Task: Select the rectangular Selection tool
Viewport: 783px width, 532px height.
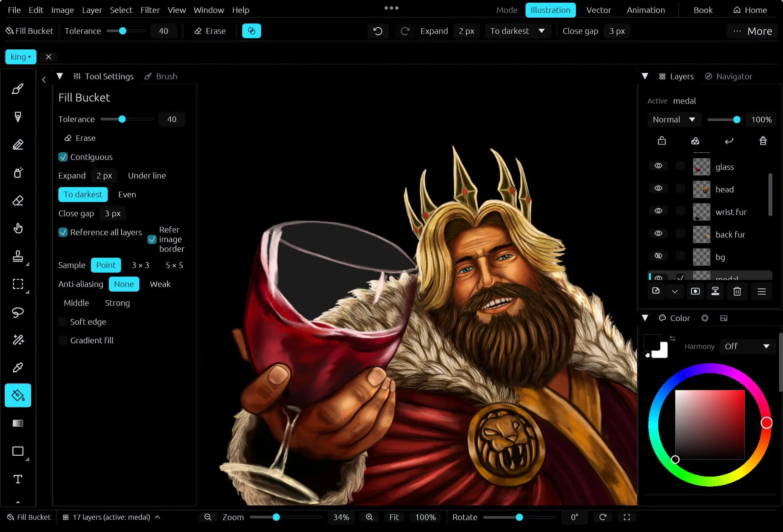Action: click(x=18, y=284)
